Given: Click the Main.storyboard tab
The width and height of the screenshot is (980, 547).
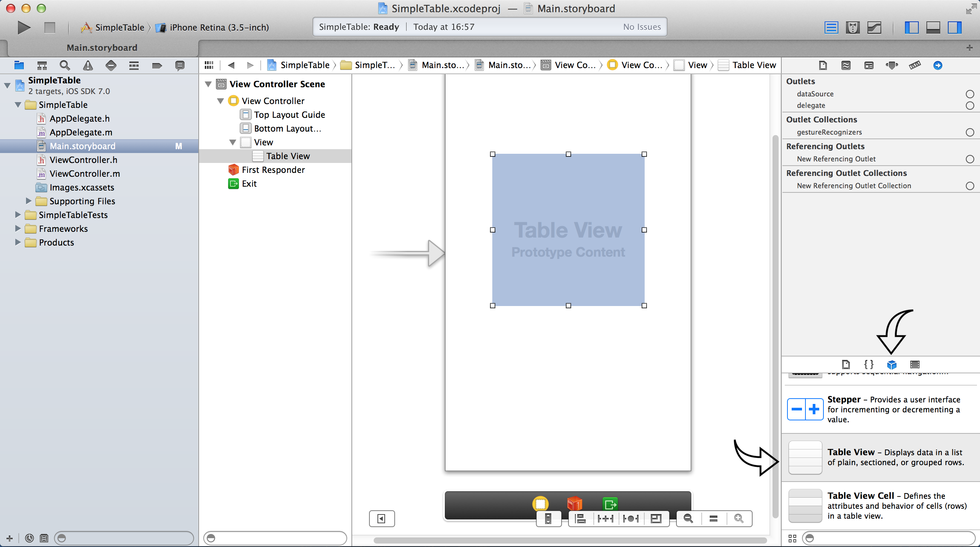Looking at the screenshot, I should click(x=102, y=48).
